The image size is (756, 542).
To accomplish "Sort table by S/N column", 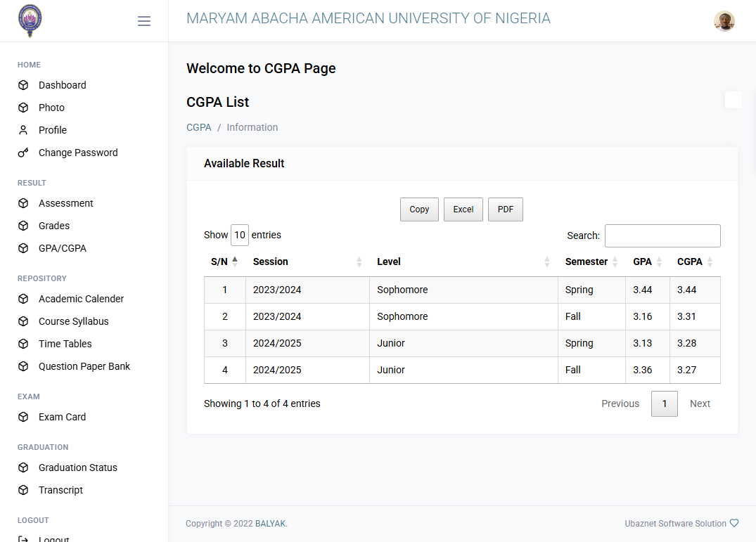I will pyautogui.click(x=224, y=262).
